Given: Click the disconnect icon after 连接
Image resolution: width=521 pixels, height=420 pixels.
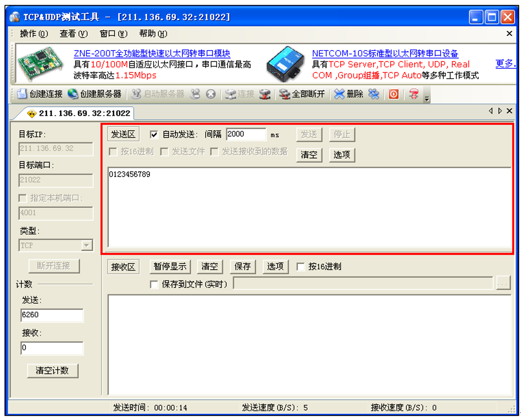Looking at the screenshot, I should [x=265, y=94].
